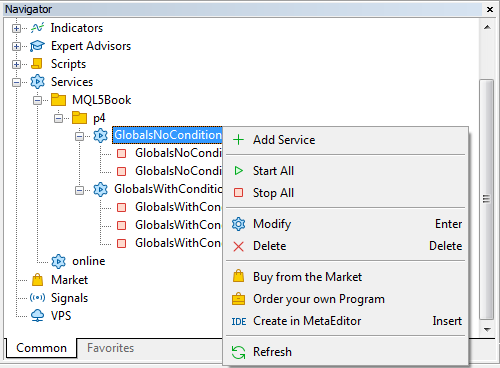Click the Navigator scrollbar up arrow

coord(487,27)
